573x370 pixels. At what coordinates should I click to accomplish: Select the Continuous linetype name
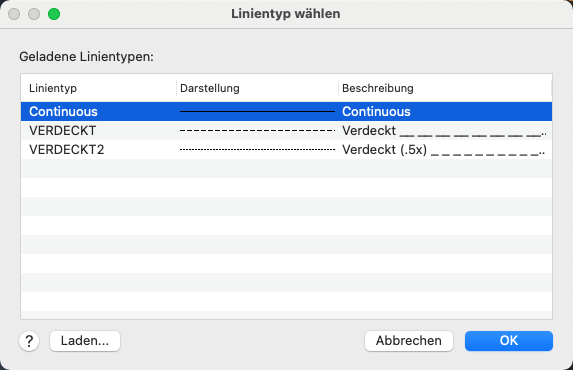[63, 112]
